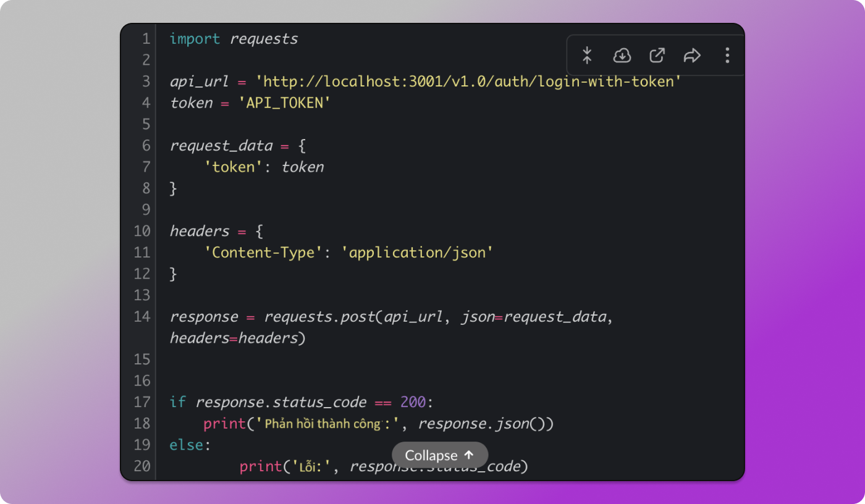Image resolution: width=865 pixels, height=504 pixels.
Task: Place the cursor in the 'API_TOKEN' string
Action: point(285,103)
